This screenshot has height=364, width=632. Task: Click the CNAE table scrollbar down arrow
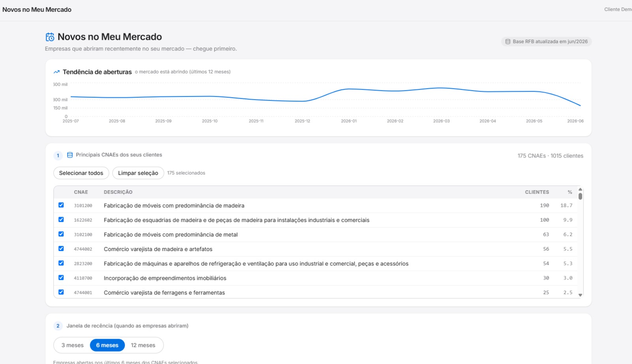point(580,295)
